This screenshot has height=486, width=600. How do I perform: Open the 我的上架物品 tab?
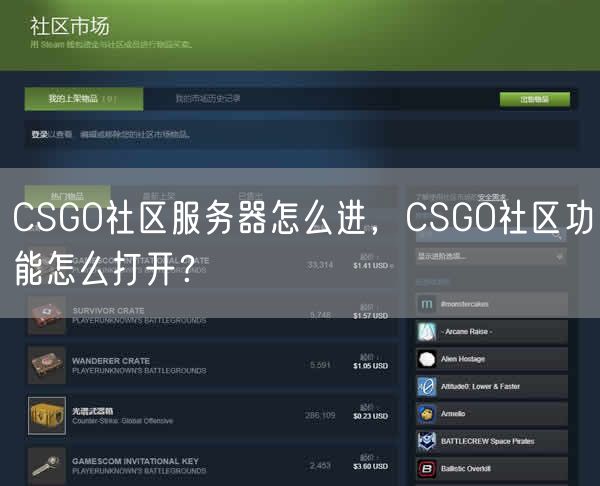(x=84, y=99)
